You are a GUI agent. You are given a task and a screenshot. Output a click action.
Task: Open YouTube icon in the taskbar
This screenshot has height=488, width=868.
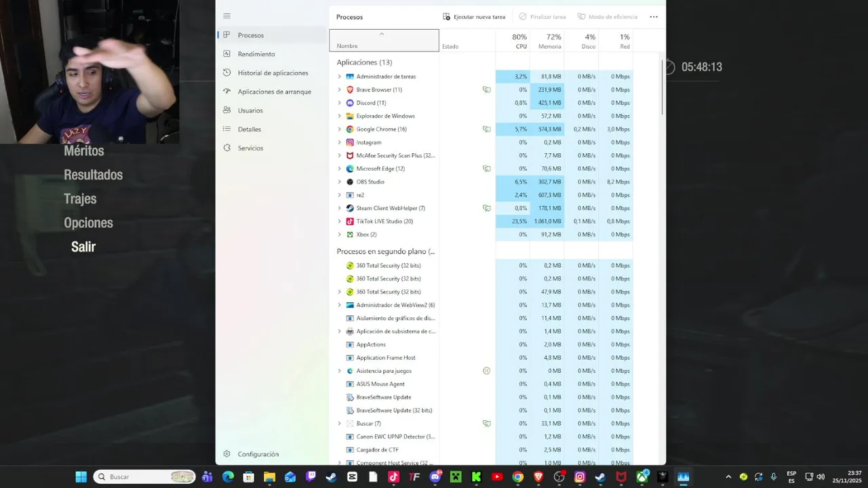[x=497, y=476]
